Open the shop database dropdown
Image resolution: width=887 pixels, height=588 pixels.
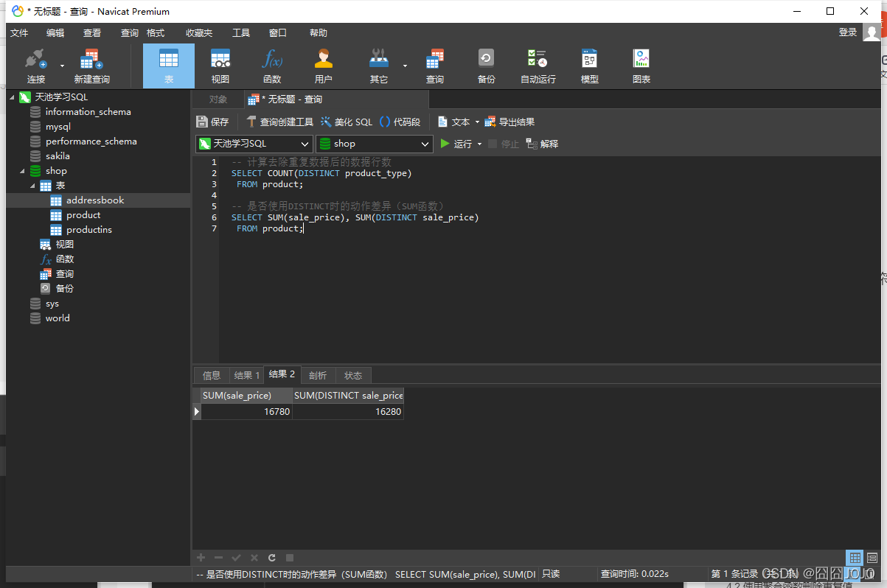pyautogui.click(x=375, y=144)
